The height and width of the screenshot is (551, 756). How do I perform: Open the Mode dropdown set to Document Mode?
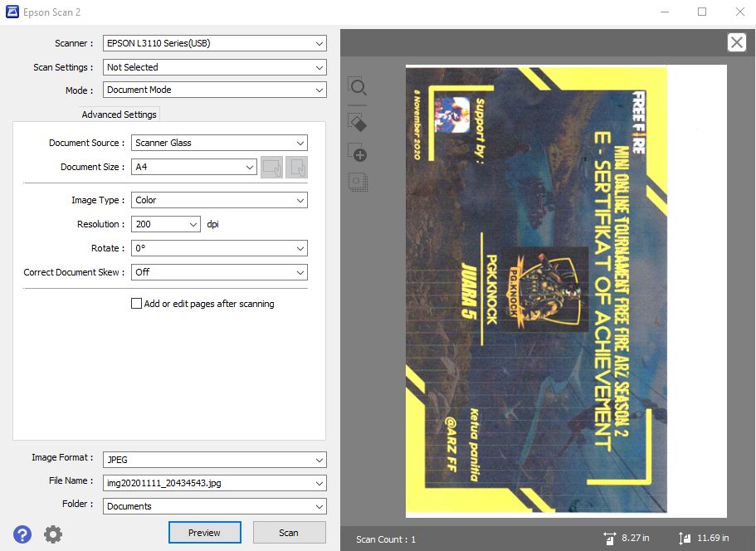[x=215, y=90]
